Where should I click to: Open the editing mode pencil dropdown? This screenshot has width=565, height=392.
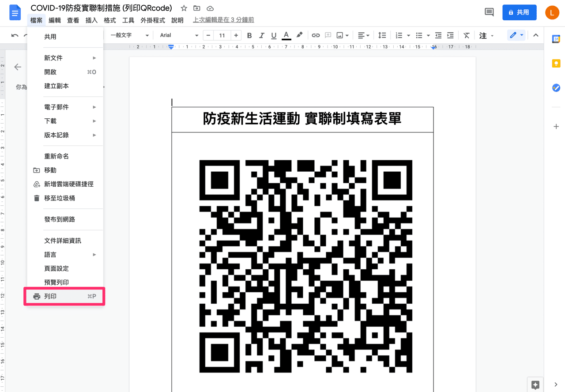click(x=516, y=35)
